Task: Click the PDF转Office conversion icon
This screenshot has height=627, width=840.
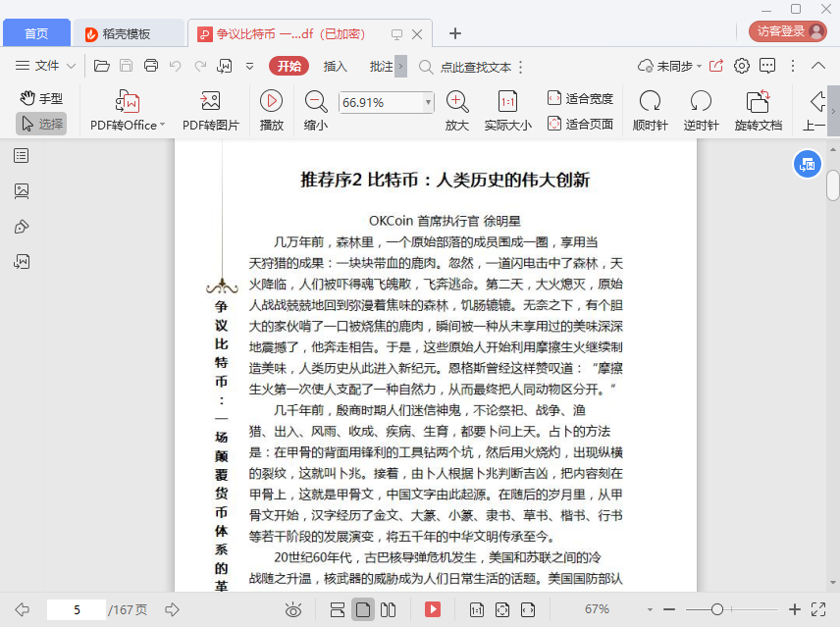Action: click(128, 102)
